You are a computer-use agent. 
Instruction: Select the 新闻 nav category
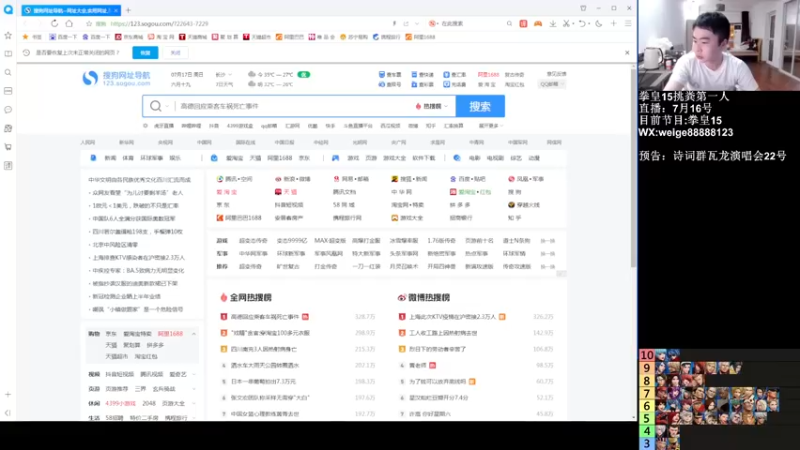[x=110, y=158]
